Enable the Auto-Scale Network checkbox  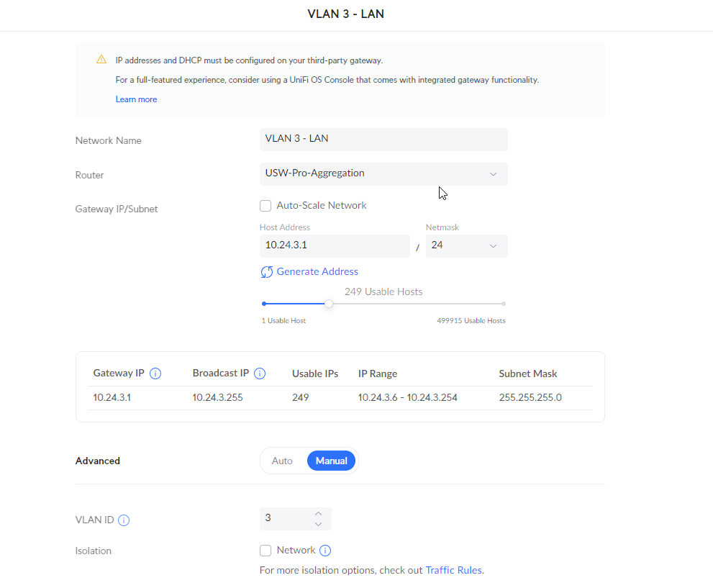pyautogui.click(x=265, y=206)
